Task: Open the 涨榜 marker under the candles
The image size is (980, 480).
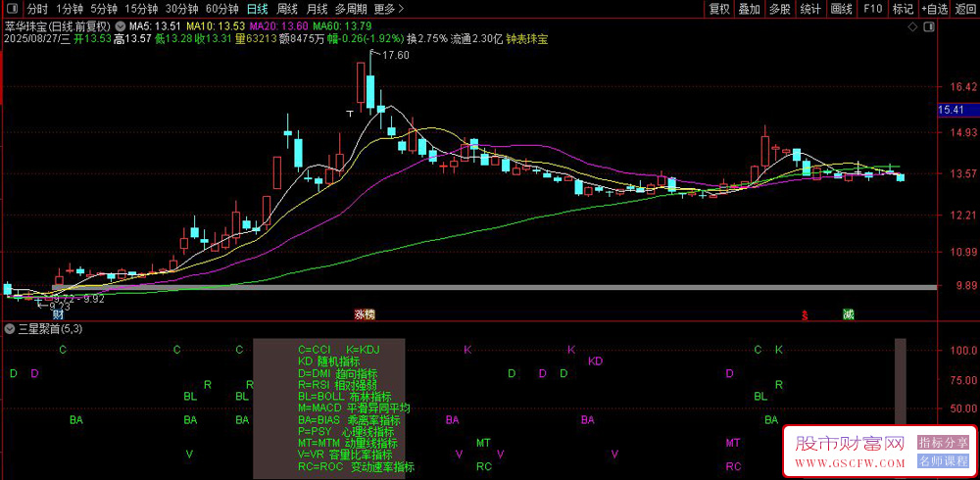Action: 365,313
